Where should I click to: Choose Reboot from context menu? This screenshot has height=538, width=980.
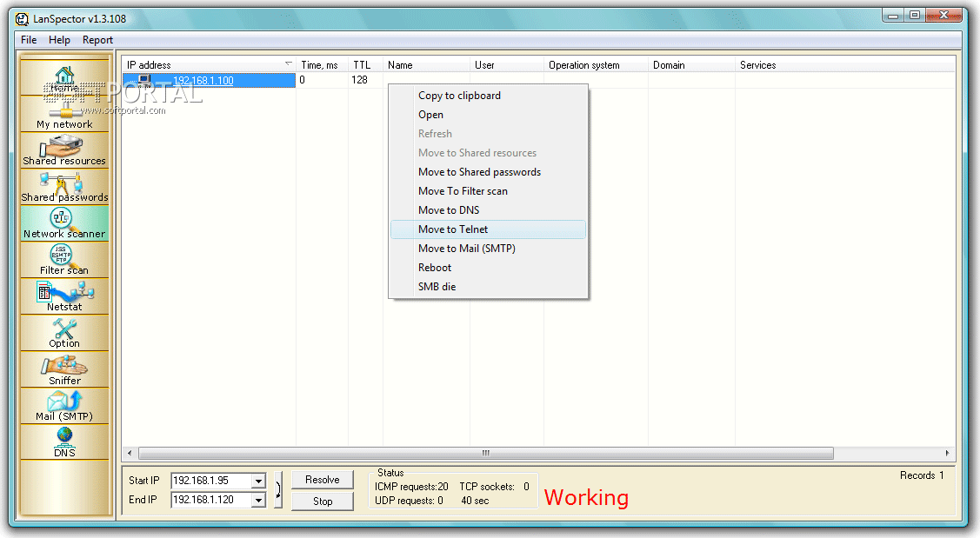[488, 268]
